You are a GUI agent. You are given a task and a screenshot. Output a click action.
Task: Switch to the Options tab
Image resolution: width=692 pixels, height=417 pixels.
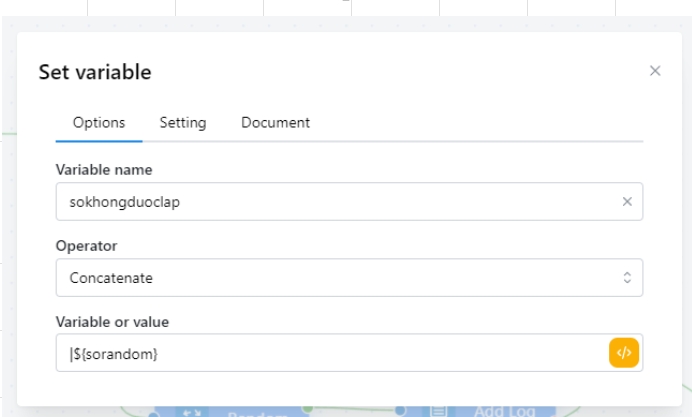point(99,123)
